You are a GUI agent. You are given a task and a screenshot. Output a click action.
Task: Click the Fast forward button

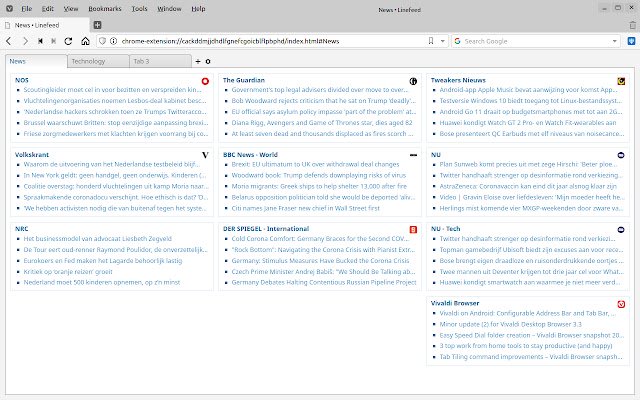pos(53,41)
